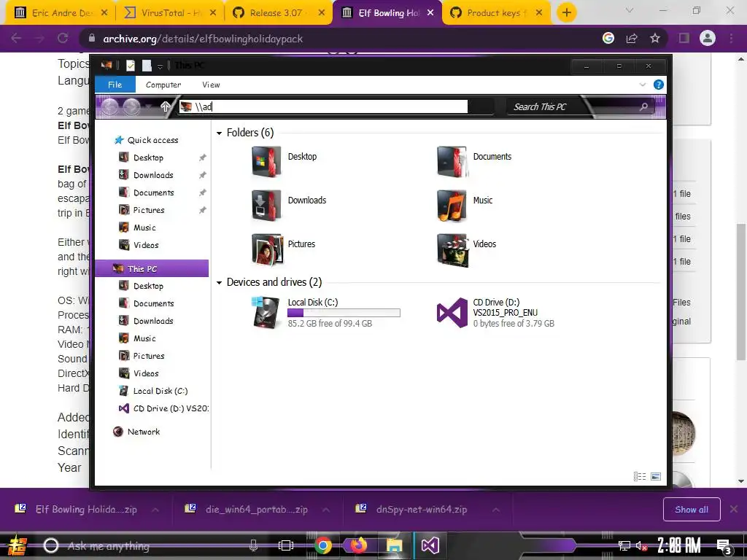The image size is (747, 560).
Task: Click the Task View taskbar icon
Action: pos(286,545)
